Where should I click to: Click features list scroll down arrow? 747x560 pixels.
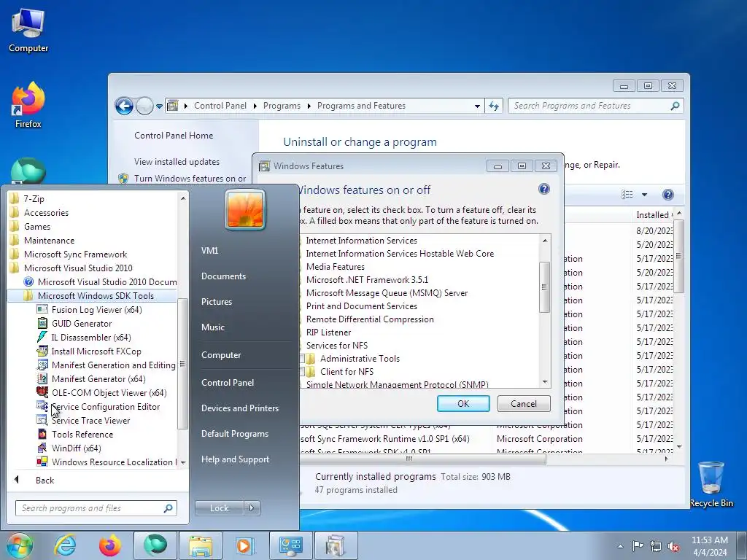click(x=545, y=382)
